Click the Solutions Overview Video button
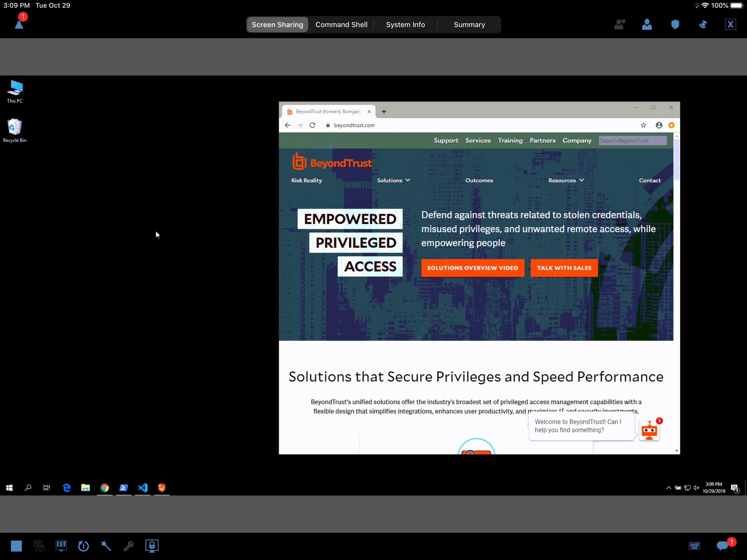Screen dimensions: 747x560 (x=472, y=268)
